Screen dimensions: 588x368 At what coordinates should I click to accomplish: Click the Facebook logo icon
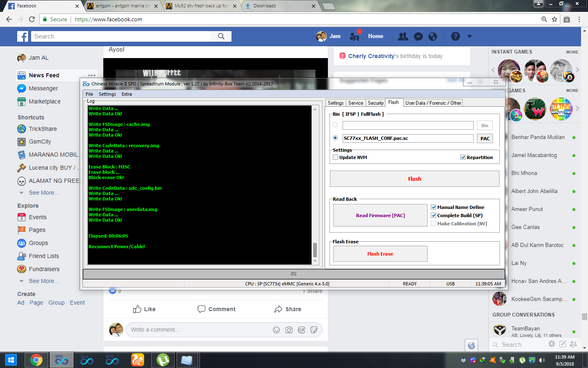tap(22, 36)
